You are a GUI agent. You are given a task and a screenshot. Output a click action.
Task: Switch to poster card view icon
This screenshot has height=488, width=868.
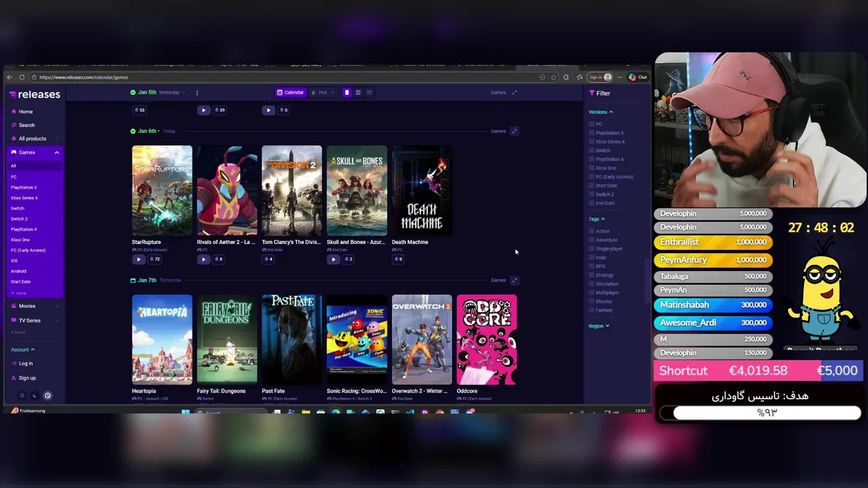pos(347,93)
